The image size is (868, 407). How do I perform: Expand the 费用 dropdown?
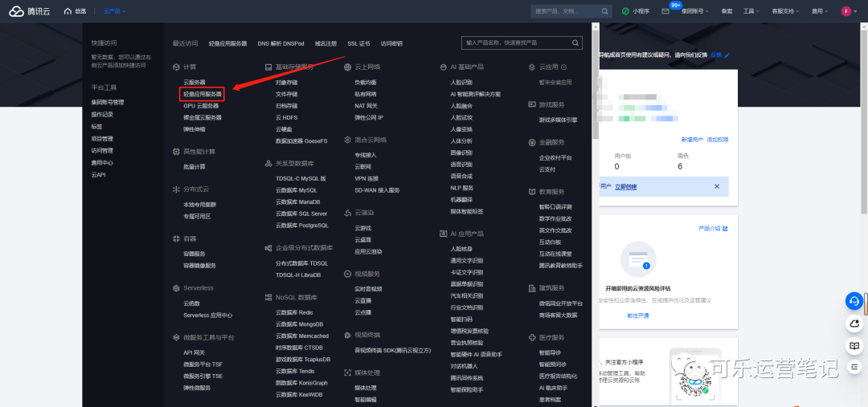coord(820,11)
